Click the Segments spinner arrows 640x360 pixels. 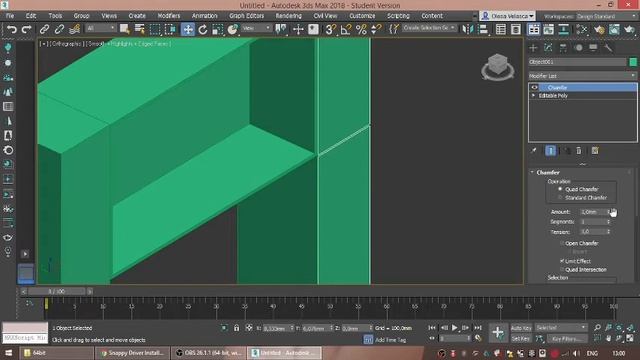point(608,222)
